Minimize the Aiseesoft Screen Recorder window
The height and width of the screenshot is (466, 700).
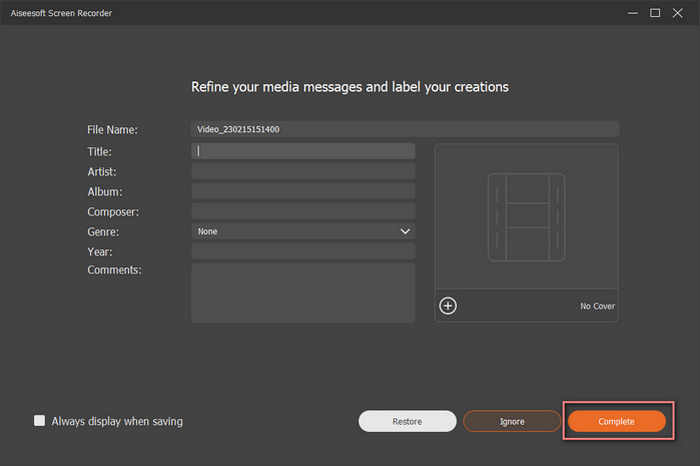[x=633, y=13]
